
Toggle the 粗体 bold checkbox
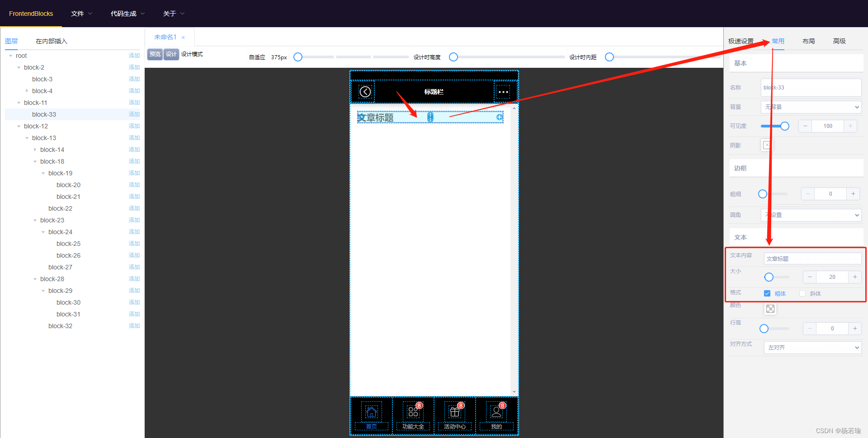click(x=767, y=293)
